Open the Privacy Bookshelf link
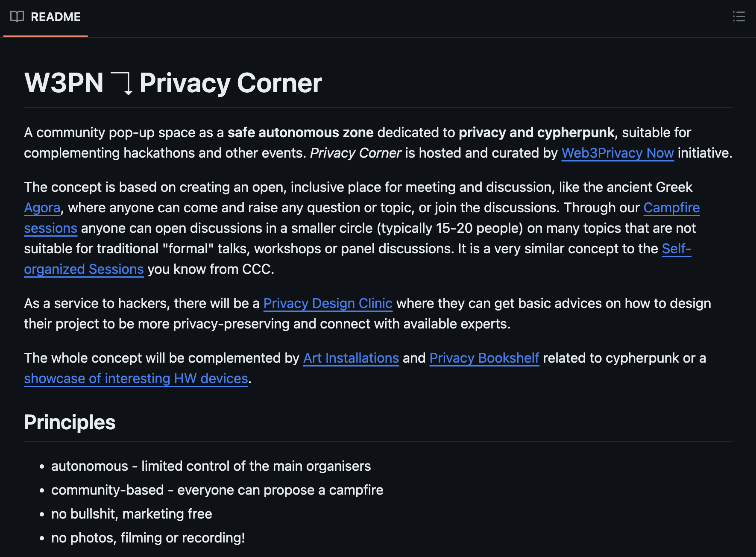 [x=484, y=358]
